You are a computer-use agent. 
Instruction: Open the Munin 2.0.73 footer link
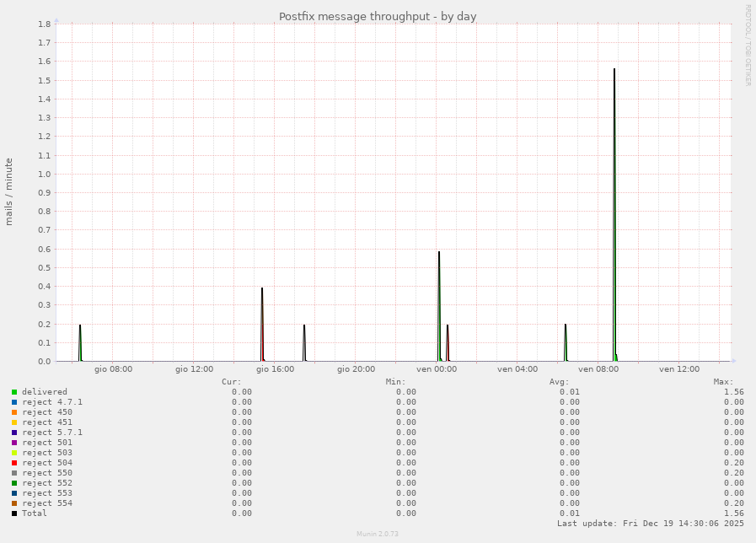[x=378, y=534]
